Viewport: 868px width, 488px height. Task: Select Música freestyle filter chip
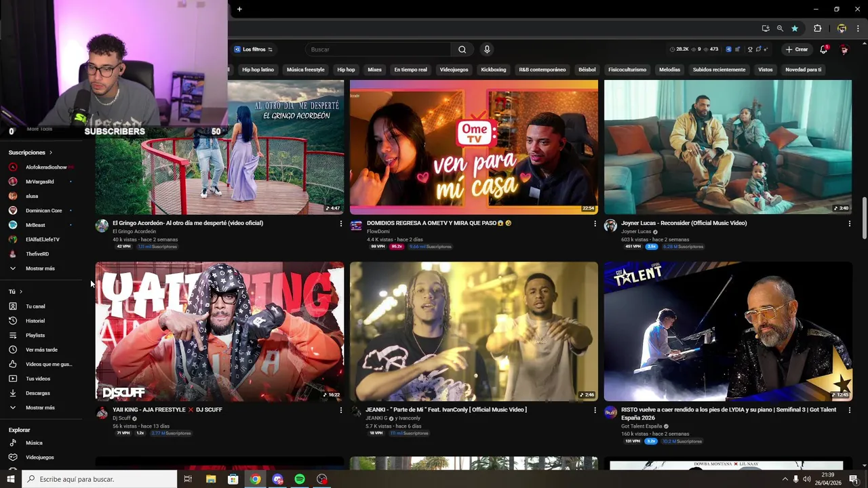click(305, 70)
